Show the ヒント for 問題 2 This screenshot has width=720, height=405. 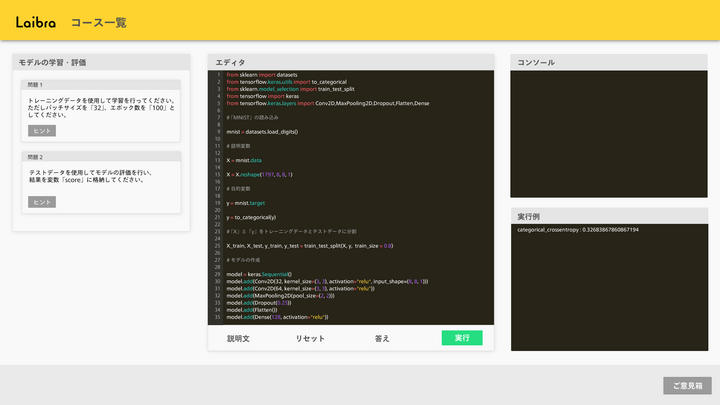pyautogui.click(x=42, y=202)
